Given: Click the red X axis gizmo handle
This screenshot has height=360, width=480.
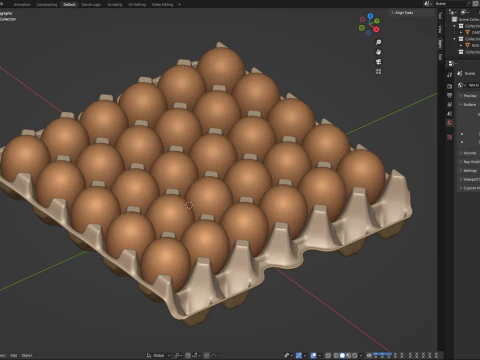Looking at the screenshot, I should 377,29.
